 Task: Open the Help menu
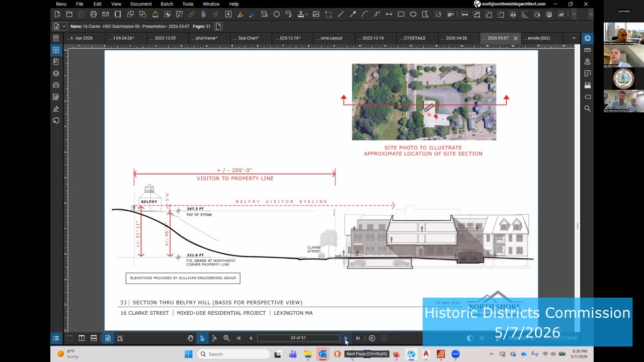(234, 4)
